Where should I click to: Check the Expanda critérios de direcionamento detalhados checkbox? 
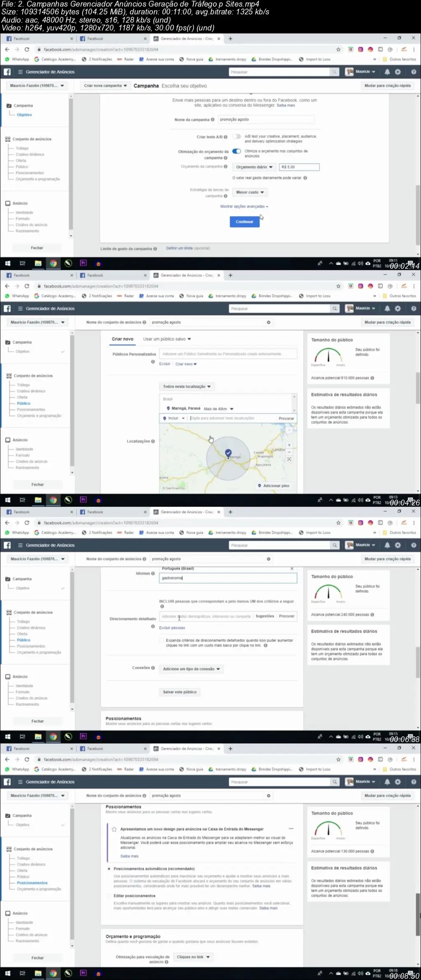point(162,640)
